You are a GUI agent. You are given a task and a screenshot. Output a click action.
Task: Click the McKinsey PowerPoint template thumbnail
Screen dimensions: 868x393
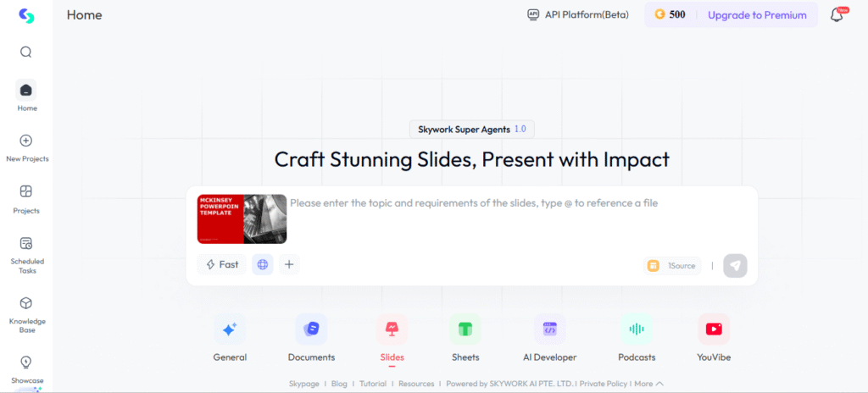tap(242, 219)
